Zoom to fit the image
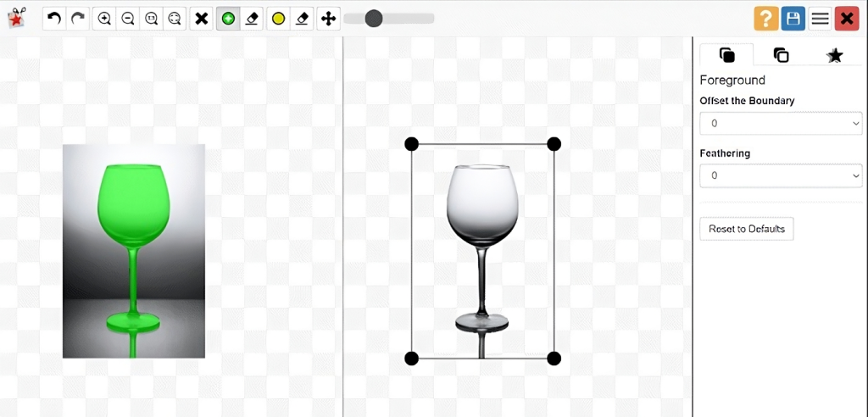Viewport: 868px width, 417px height. [175, 19]
